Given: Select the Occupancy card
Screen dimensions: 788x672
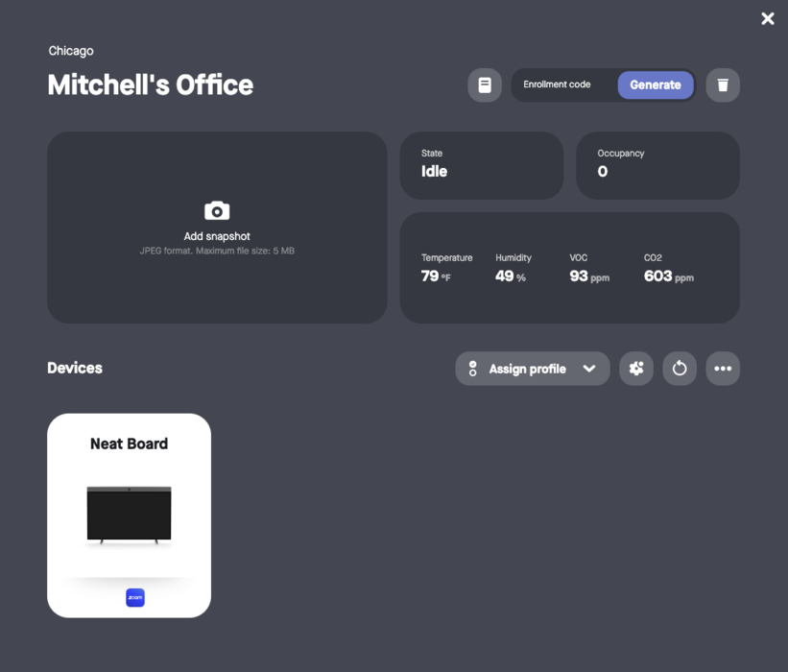Looking at the screenshot, I should tap(657, 165).
